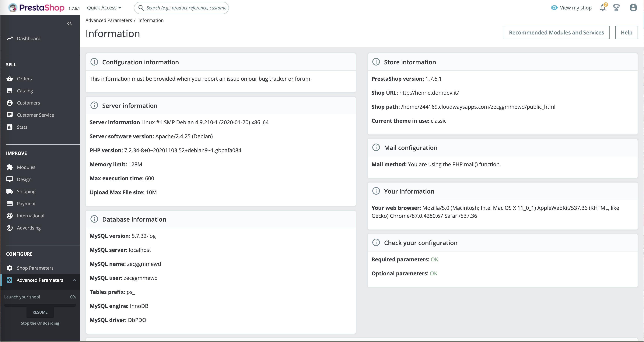Open the trophy merchant expertise icon

click(x=616, y=8)
